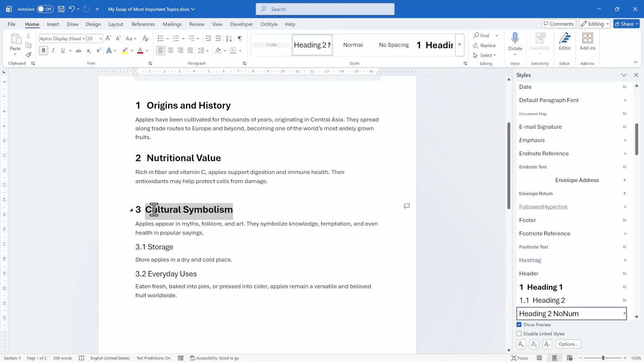This screenshot has width=644, height=362.
Task: Switch to the Developer tab
Action: click(x=241, y=24)
